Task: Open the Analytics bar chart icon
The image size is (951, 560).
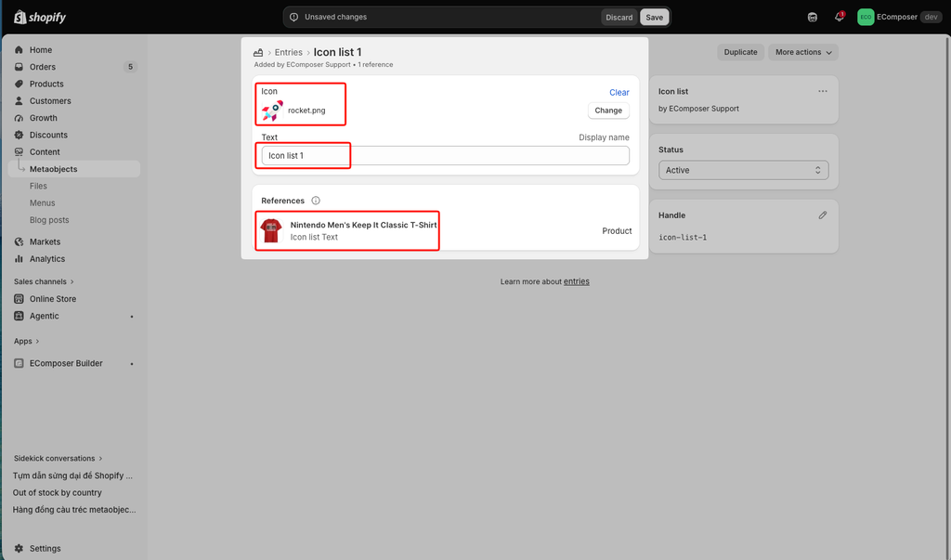Action: point(19,258)
